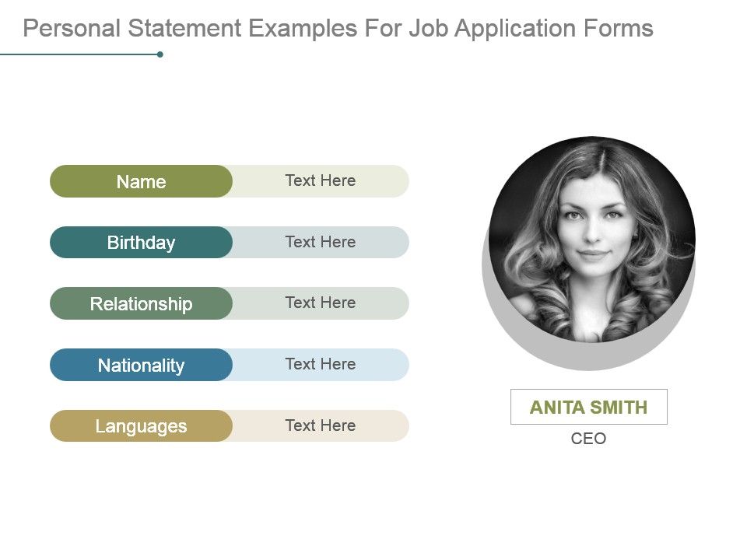Image resolution: width=747 pixels, height=560 pixels.
Task: Select the Birthday label pill
Action: pos(141,242)
